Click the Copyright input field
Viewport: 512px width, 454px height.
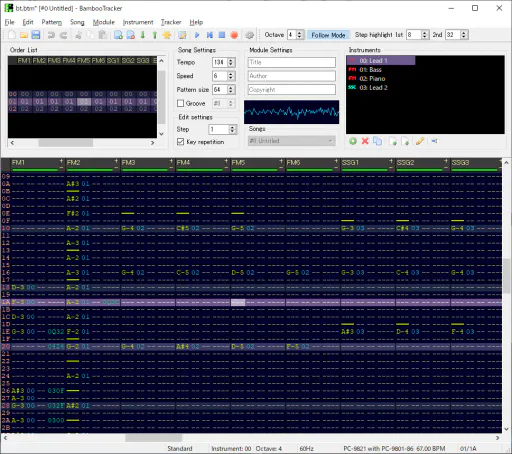pyautogui.click(x=292, y=90)
